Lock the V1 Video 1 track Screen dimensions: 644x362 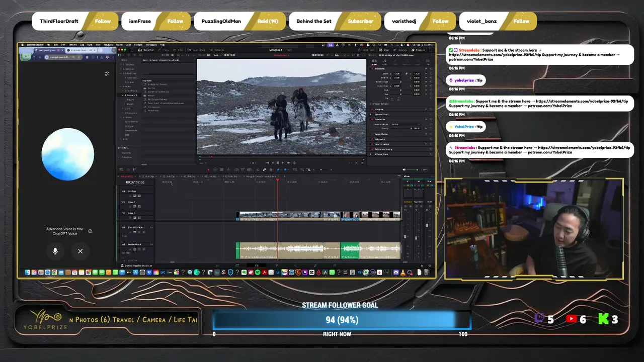[x=130, y=218]
